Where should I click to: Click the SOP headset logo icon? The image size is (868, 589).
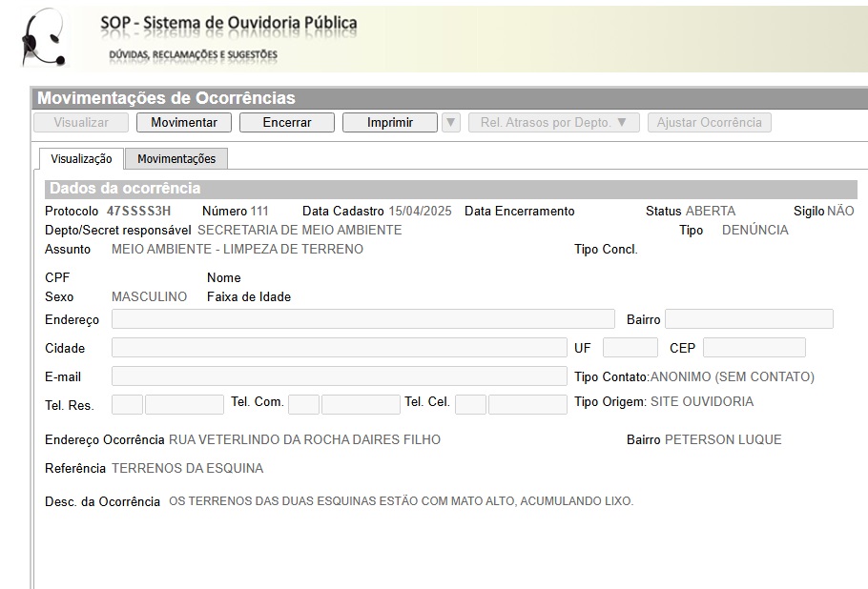(45, 37)
